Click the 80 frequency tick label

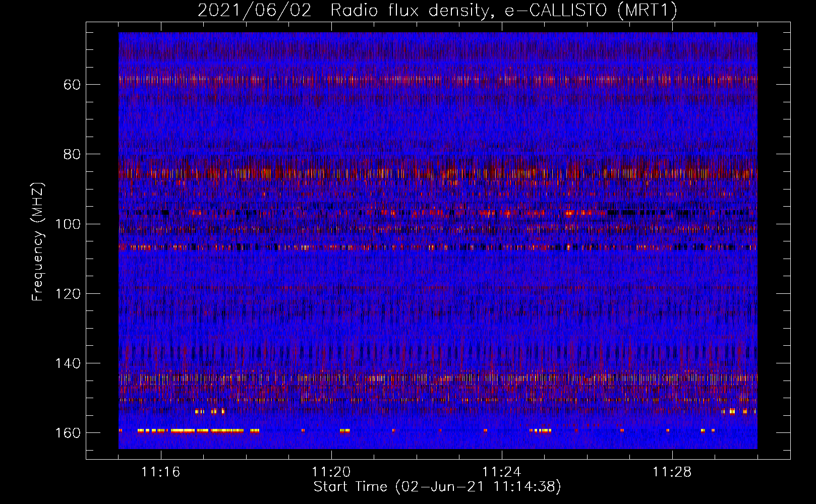(72, 154)
